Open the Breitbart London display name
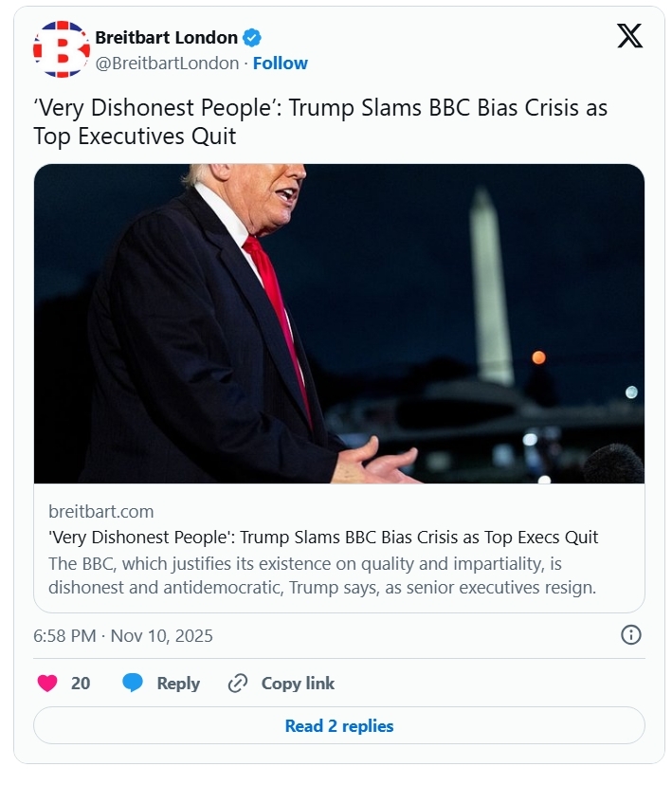672x785 pixels. point(166,38)
